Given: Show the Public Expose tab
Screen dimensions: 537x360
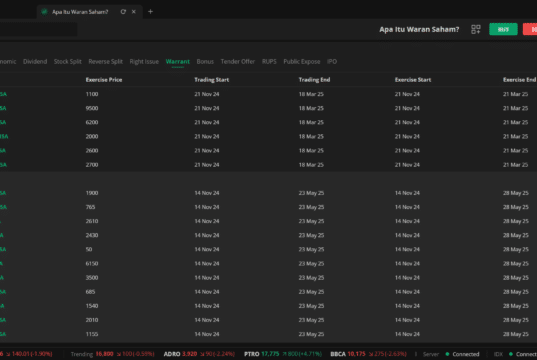Looking at the screenshot, I should click(x=302, y=62).
